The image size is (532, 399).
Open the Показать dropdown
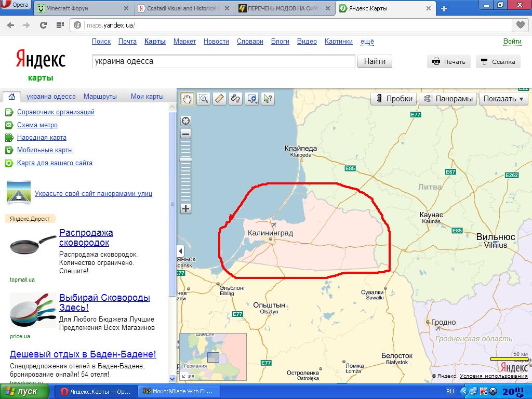click(503, 99)
